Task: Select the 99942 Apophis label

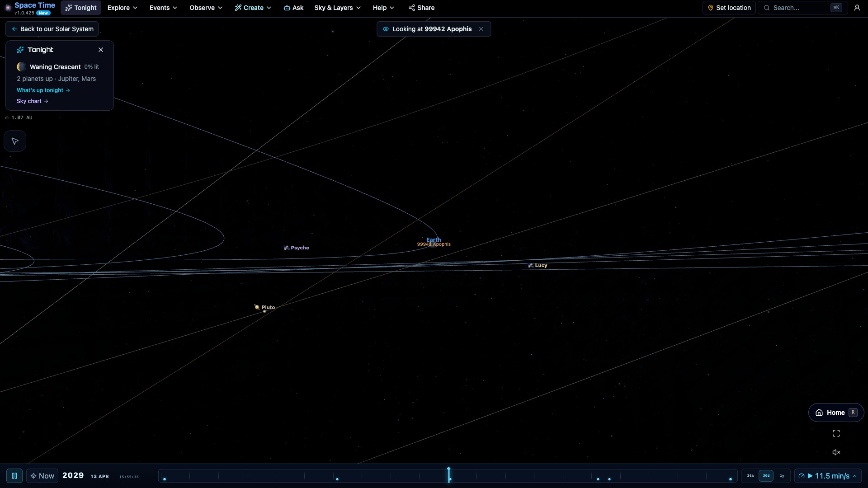Action: coord(434,244)
